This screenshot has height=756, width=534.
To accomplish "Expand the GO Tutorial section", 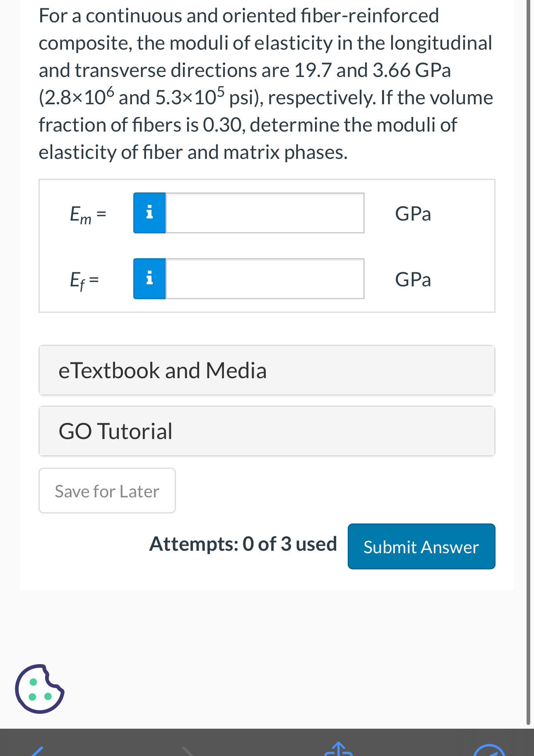I will tap(267, 431).
